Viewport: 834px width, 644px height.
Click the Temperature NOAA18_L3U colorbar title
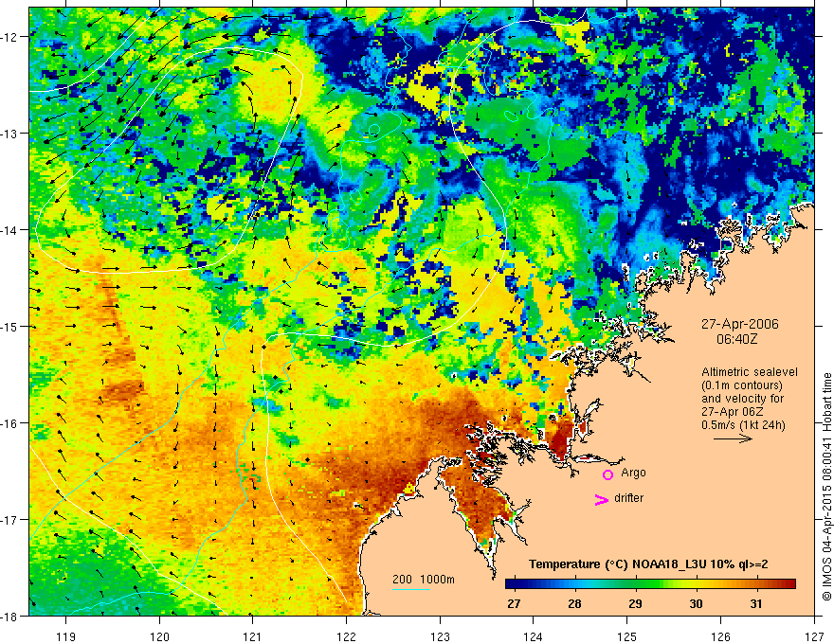(648, 564)
